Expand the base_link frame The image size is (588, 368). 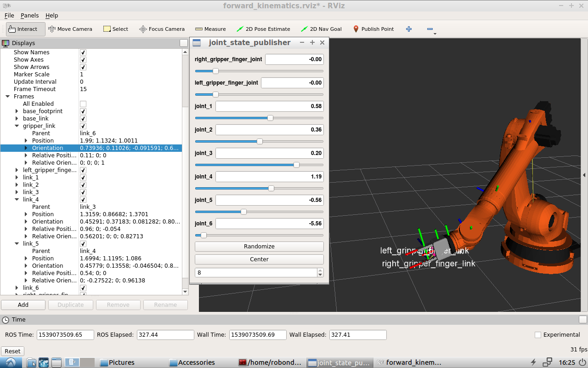17,119
